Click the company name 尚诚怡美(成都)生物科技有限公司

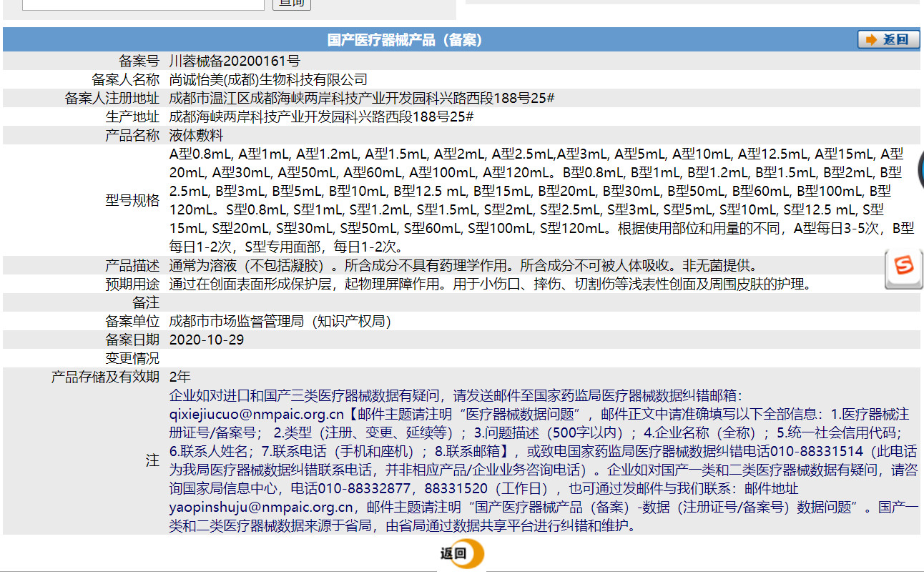coord(268,79)
